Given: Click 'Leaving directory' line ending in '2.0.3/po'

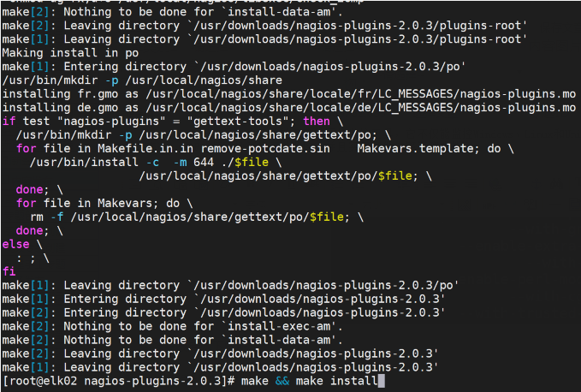Looking at the screenshot, I should click(x=230, y=286).
